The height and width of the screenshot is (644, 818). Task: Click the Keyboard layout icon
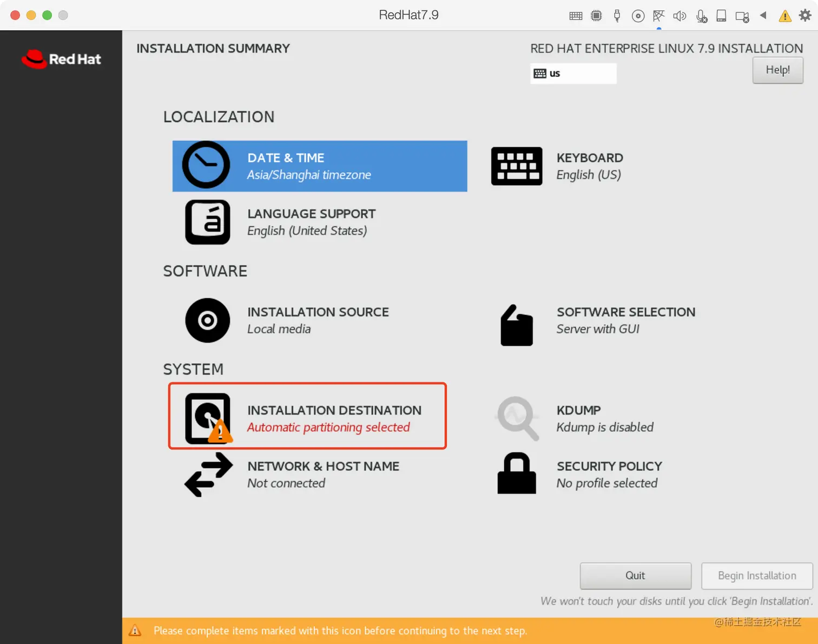click(x=517, y=166)
